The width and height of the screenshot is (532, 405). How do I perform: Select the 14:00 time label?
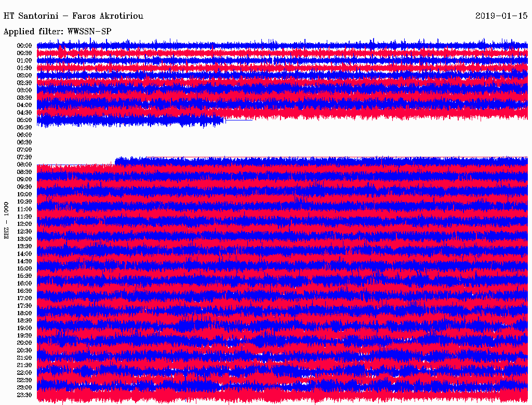click(x=24, y=254)
